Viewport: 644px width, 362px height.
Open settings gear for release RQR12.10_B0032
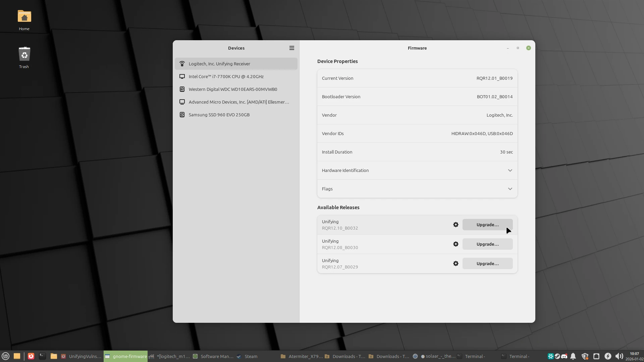[x=455, y=225]
